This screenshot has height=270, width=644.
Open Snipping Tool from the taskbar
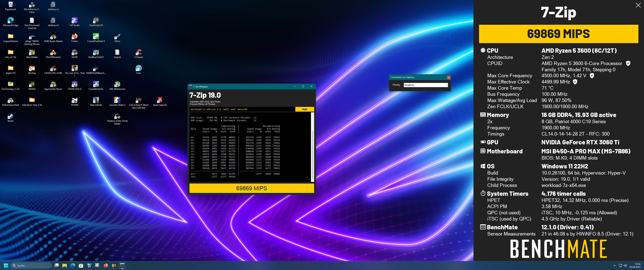(97, 265)
